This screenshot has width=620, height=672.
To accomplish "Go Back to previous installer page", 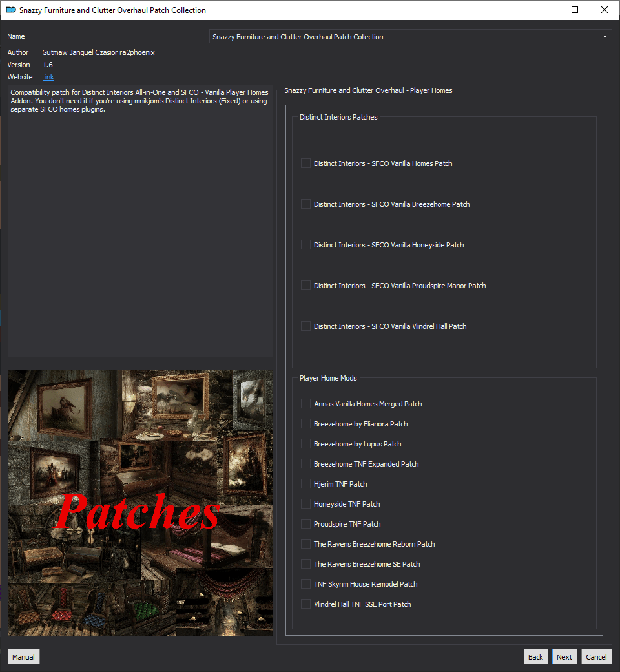I will point(535,657).
